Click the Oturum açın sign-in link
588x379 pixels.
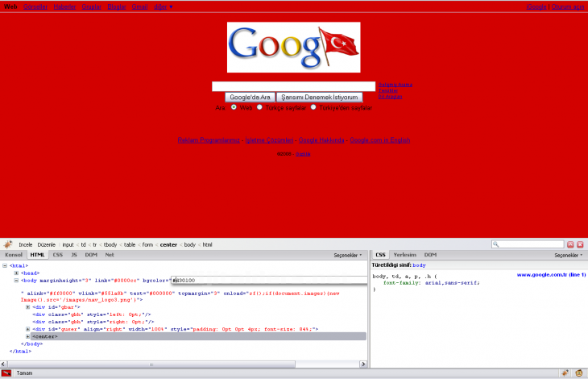(568, 6)
